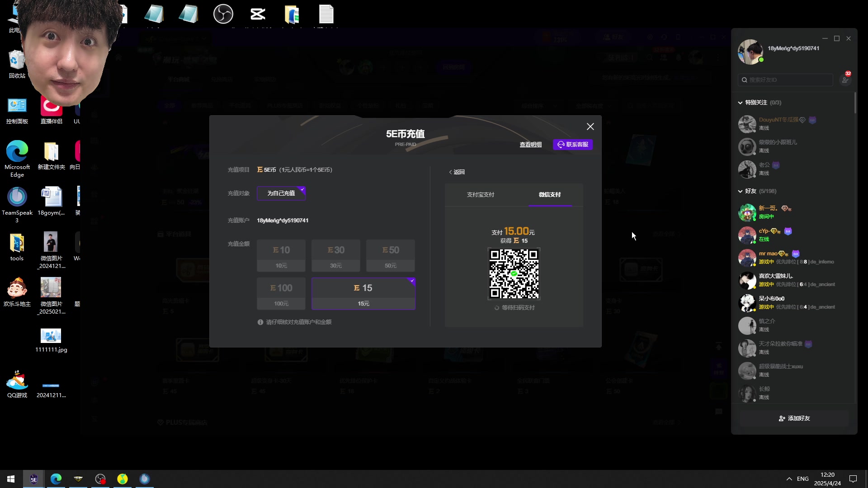Open QQ游戏 desktop icon
Image resolution: width=868 pixels, height=488 pixels.
pyautogui.click(x=17, y=384)
